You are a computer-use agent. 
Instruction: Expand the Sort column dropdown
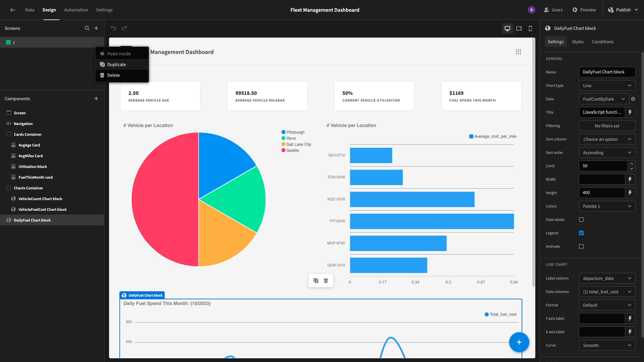point(607,139)
